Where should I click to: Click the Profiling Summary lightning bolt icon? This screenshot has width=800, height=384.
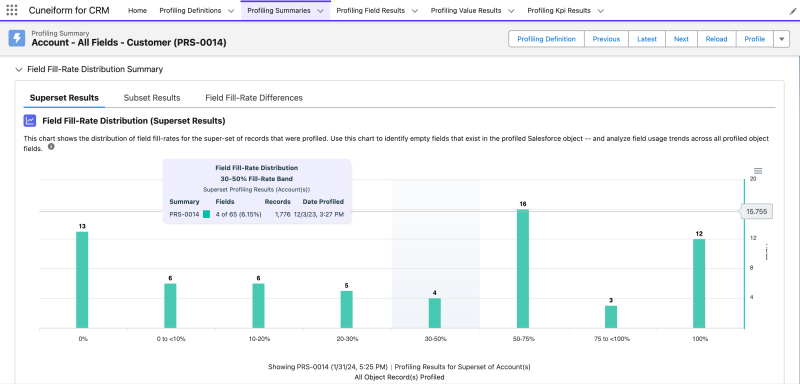tap(17, 38)
